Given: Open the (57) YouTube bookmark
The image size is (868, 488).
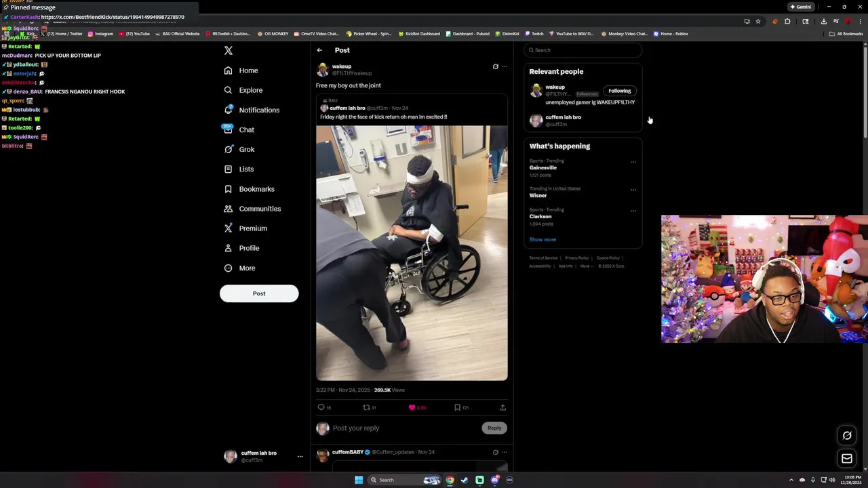Looking at the screenshot, I should click(x=134, y=34).
